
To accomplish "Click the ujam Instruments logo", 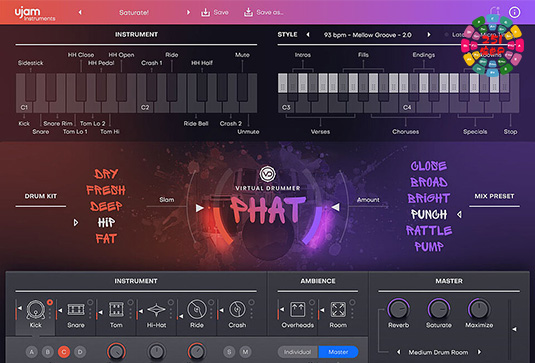I will (34, 14).
